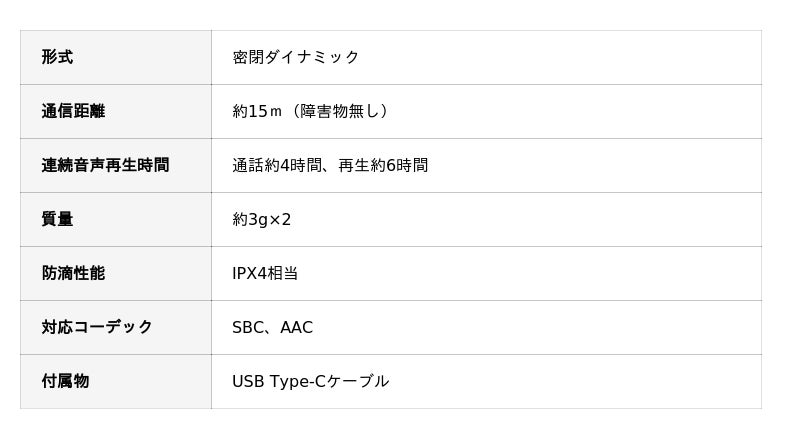Select the 対応コーデック label cell
The height and width of the screenshot is (439, 800).
pyautogui.click(x=97, y=327)
